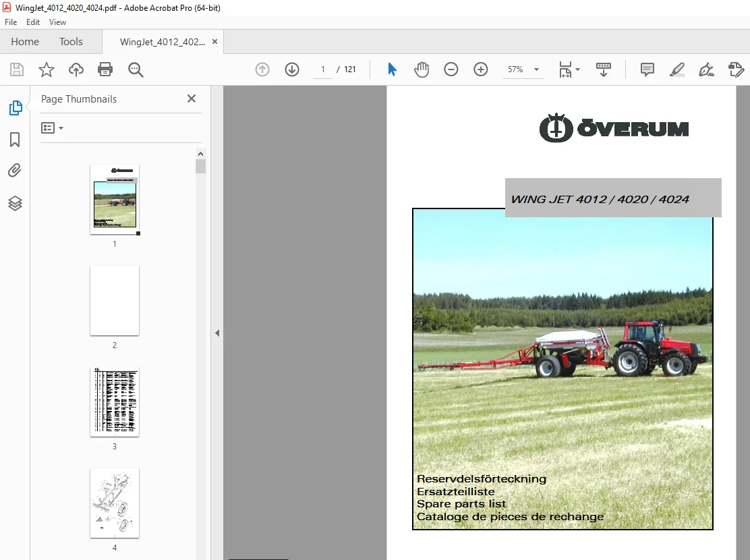Zoom out with the minus icon
The width and height of the screenshot is (750, 560).
[451, 70]
